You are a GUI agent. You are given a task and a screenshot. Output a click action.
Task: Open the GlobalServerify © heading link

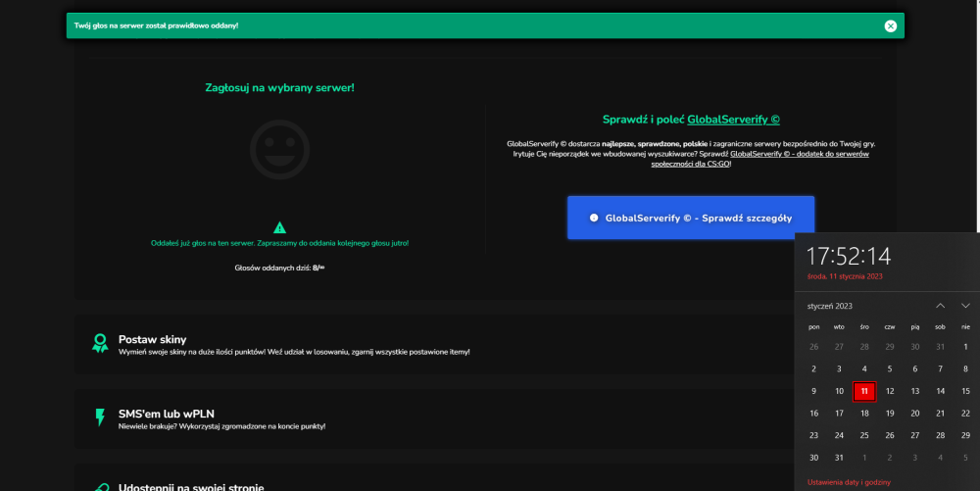pos(733,120)
